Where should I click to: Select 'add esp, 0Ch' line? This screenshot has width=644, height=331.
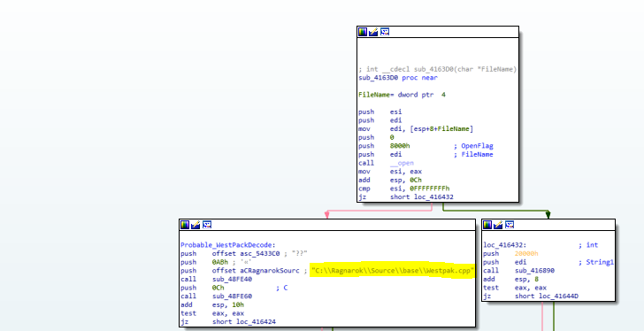390,180
